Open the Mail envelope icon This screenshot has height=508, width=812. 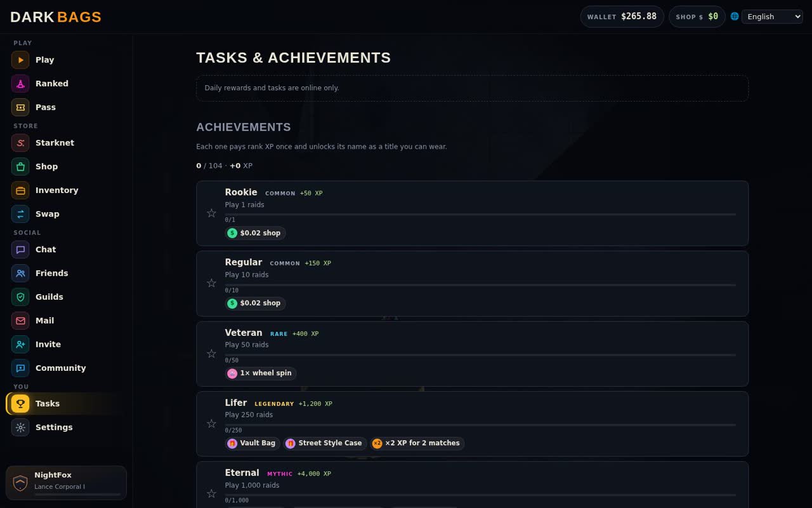(20, 321)
